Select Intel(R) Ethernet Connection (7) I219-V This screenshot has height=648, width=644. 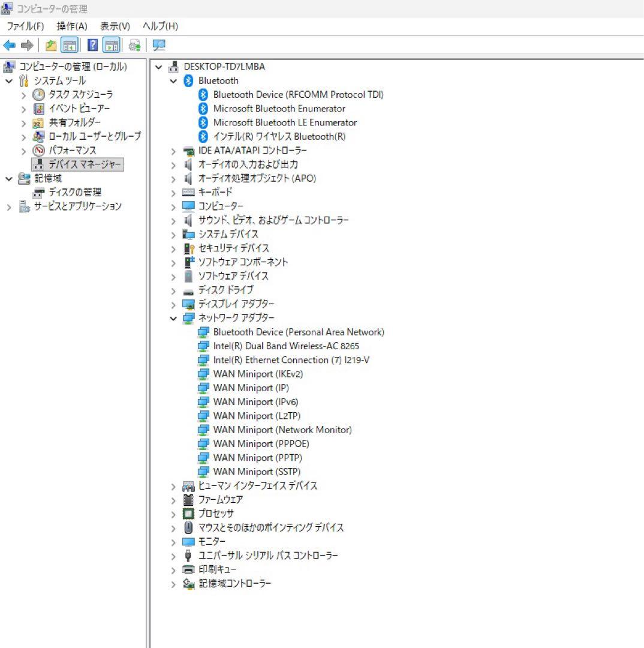[291, 360]
